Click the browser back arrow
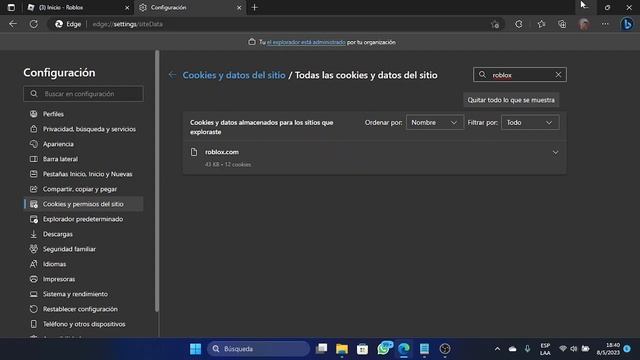The width and height of the screenshot is (640, 360). [x=13, y=24]
